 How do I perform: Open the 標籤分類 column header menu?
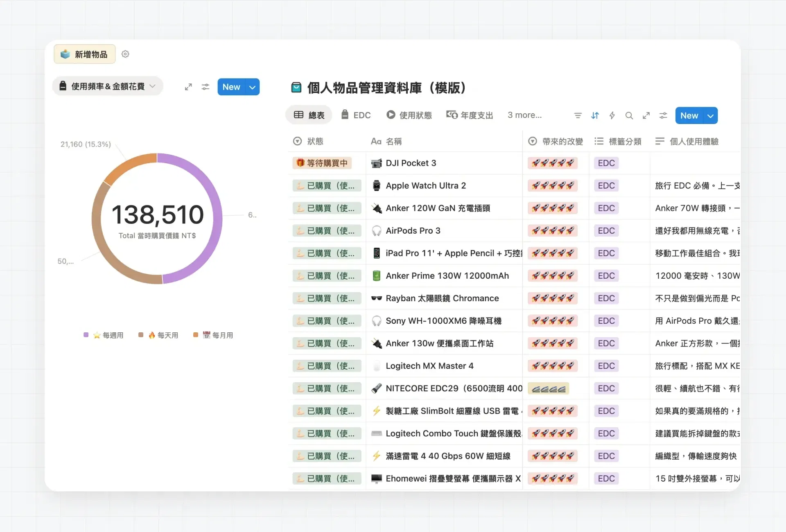tap(618, 141)
